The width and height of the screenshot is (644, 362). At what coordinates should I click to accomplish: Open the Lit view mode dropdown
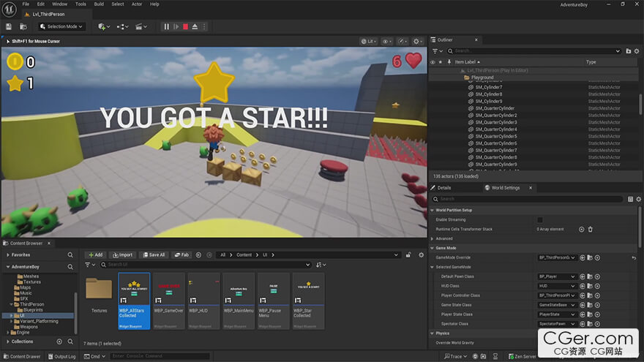pos(370,42)
